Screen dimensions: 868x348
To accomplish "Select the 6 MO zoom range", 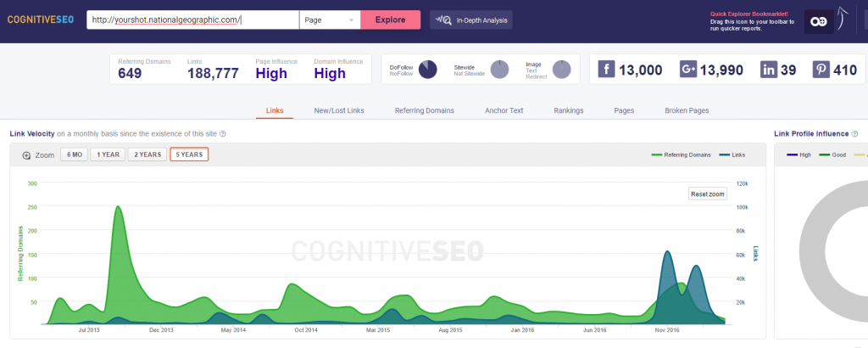I will [74, 154].
